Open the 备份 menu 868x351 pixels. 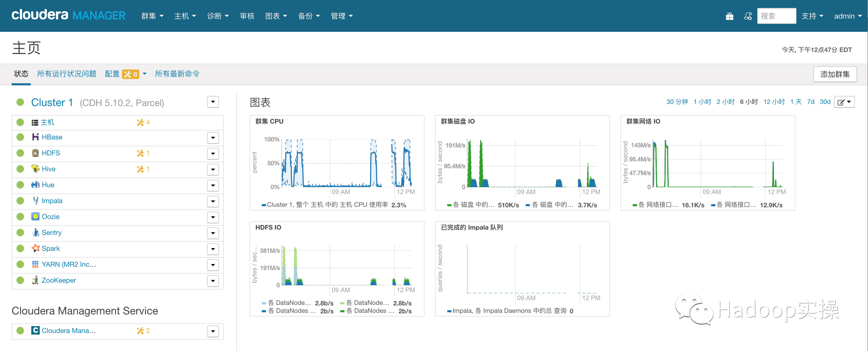pos(309,16)
